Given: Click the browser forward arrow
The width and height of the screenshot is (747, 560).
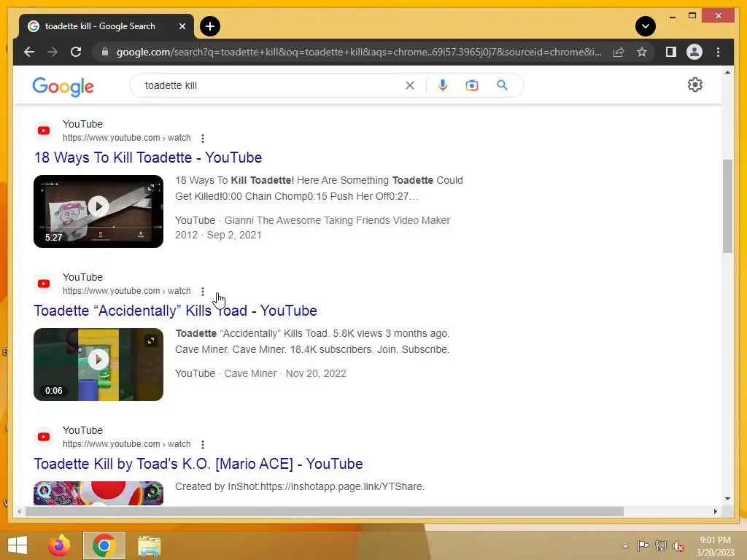Looking at the screenshot, I should 53,52.
